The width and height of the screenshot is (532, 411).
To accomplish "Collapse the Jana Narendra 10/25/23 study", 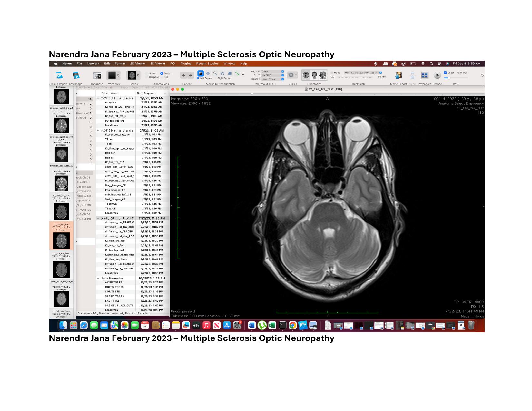I will pyautogui.click(x=98, y=278).
